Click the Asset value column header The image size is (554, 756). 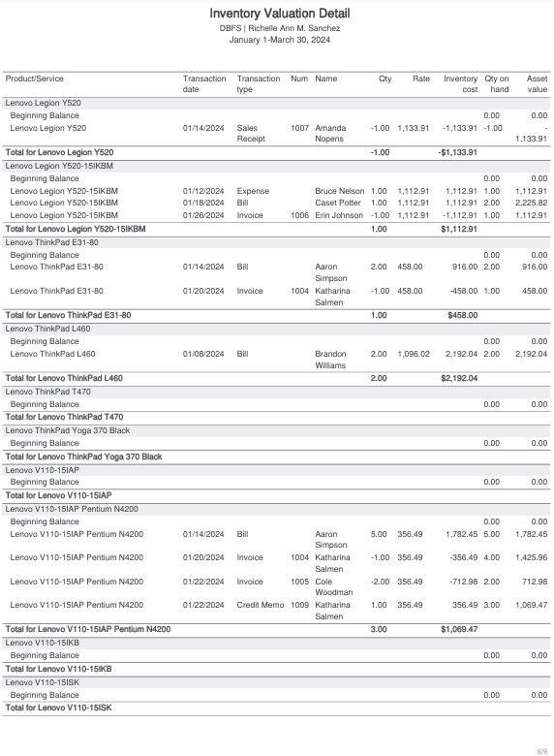(537, 84)
